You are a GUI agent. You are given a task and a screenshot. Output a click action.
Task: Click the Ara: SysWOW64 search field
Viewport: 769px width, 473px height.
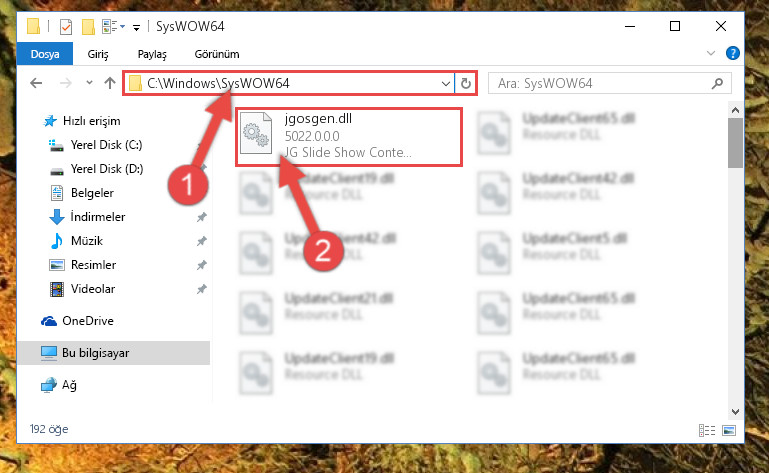point(602,83)
